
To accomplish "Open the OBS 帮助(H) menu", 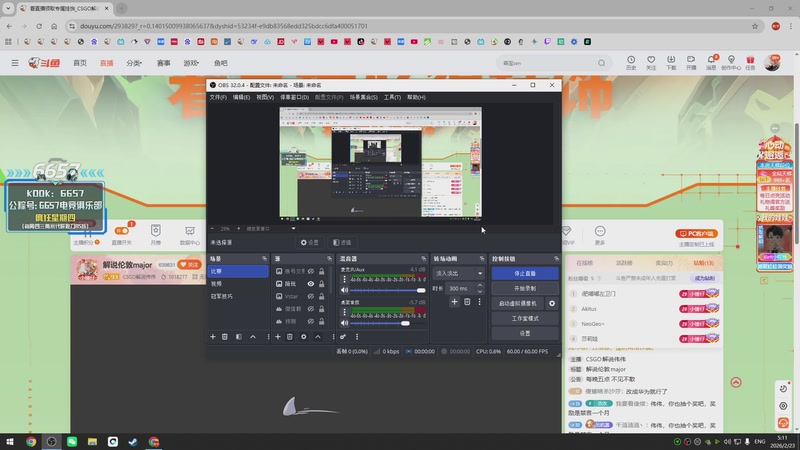I will [416, 97].
